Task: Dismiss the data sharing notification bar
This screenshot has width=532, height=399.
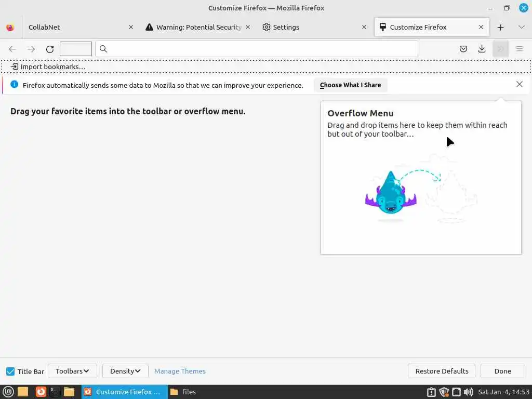Action: tap(519, 84)
